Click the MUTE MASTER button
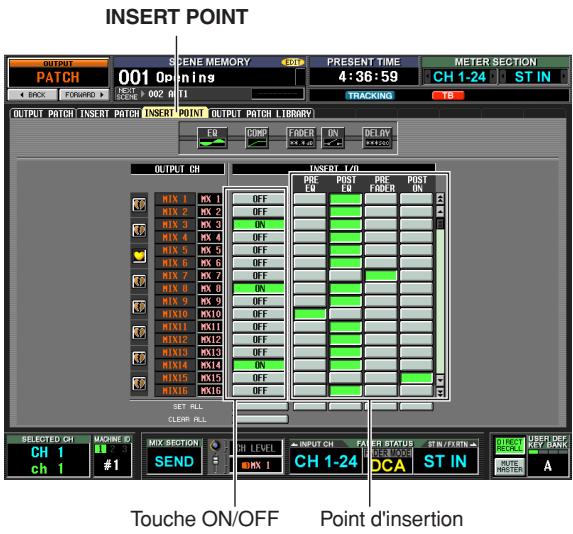Screen dimensions: 573x534 click(x=509, y=466)
